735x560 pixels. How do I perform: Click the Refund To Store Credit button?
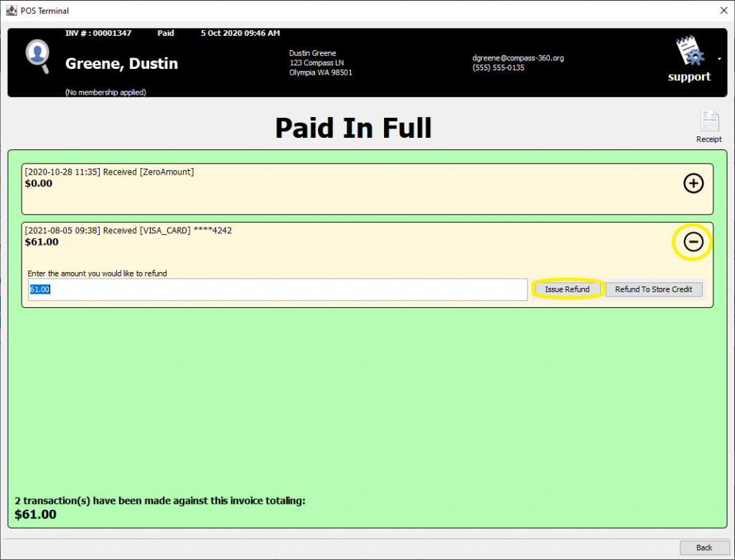(654, 289)
